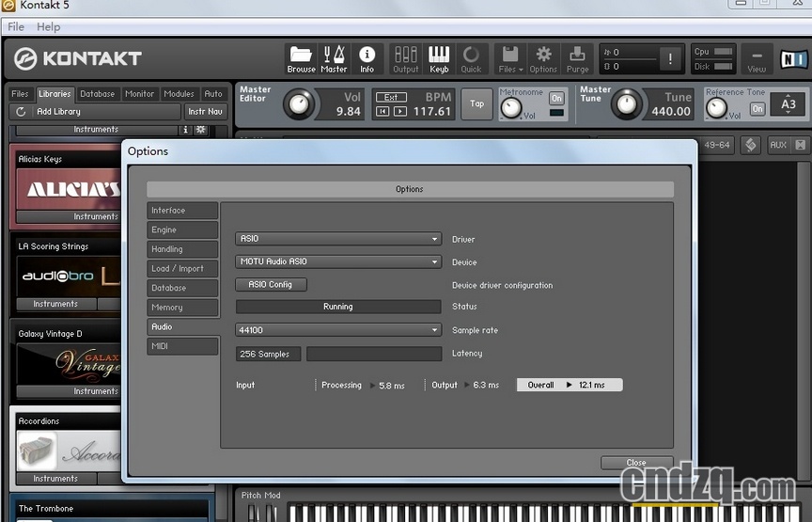
Task: Toggle the Master editor icon
Action: click(x=334, y=59)
